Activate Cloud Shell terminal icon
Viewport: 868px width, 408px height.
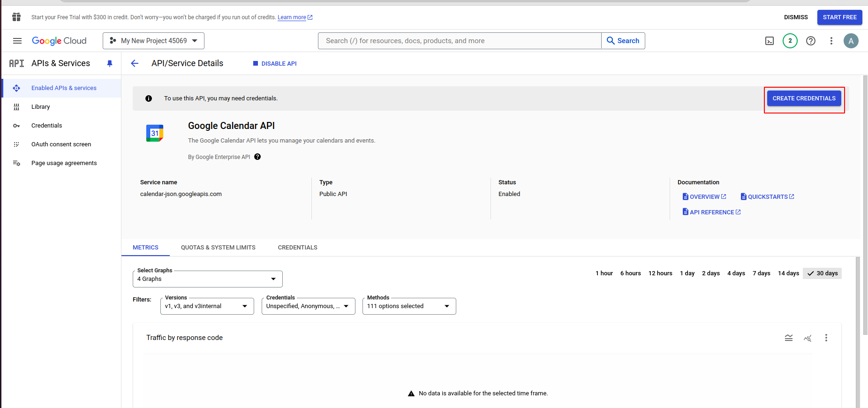(x=770, y=41)
